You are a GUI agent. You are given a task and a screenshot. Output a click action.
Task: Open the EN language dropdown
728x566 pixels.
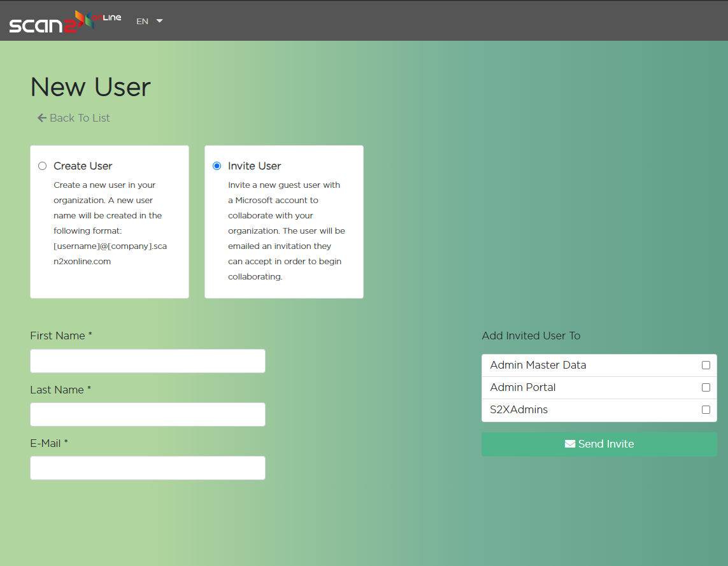(x=143, y=21)
